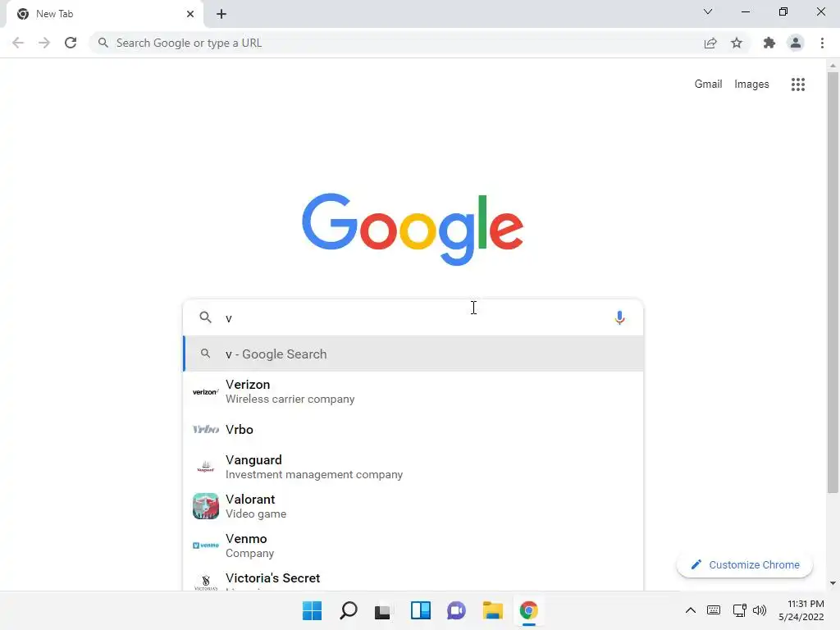840x630 pixels.
Task: Choose the Verizon suggestion
Action: point(413,391)
